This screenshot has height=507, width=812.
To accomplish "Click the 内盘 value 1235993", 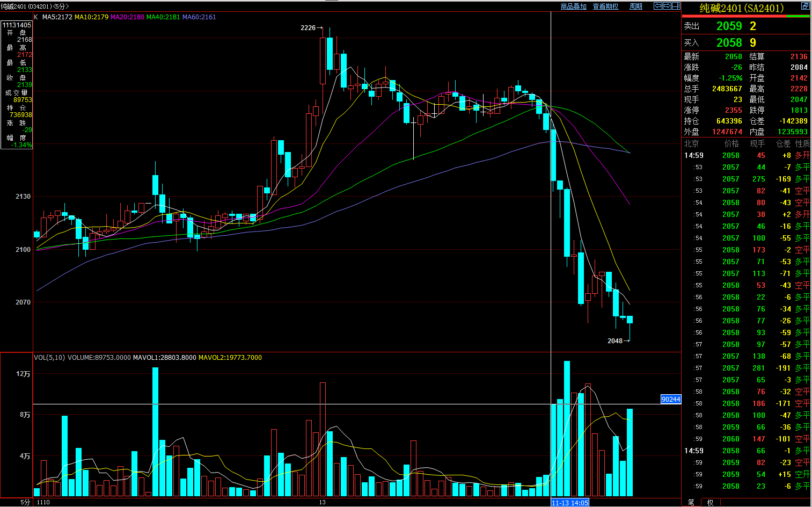I will click(793, 132).
